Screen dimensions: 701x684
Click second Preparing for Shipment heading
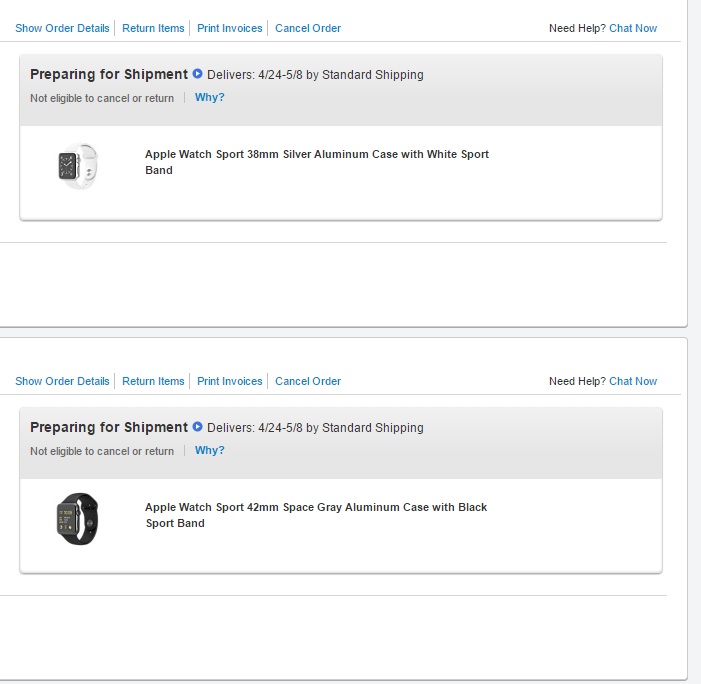[109, 427]
